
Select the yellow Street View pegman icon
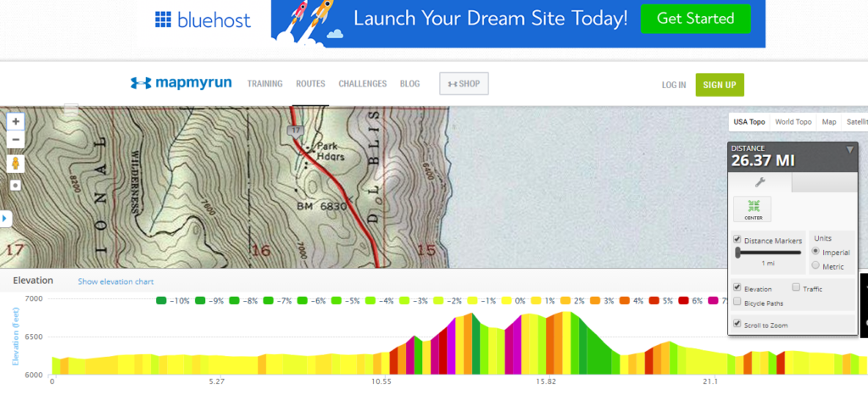click(x=15, y=164)
